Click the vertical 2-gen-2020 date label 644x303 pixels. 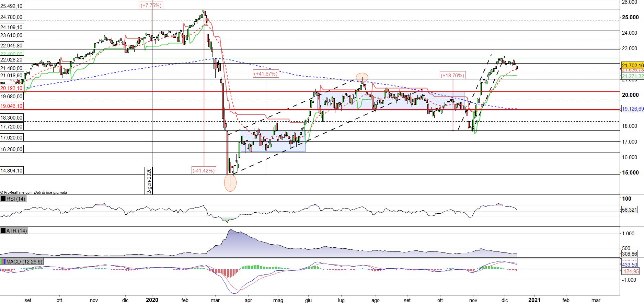click(x=149, y=181)
